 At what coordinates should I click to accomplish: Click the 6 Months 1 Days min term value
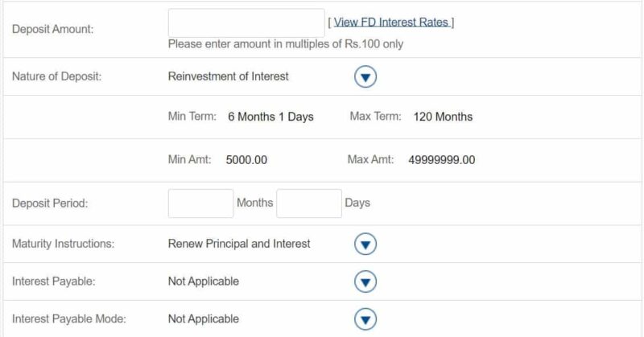[270, 117]
